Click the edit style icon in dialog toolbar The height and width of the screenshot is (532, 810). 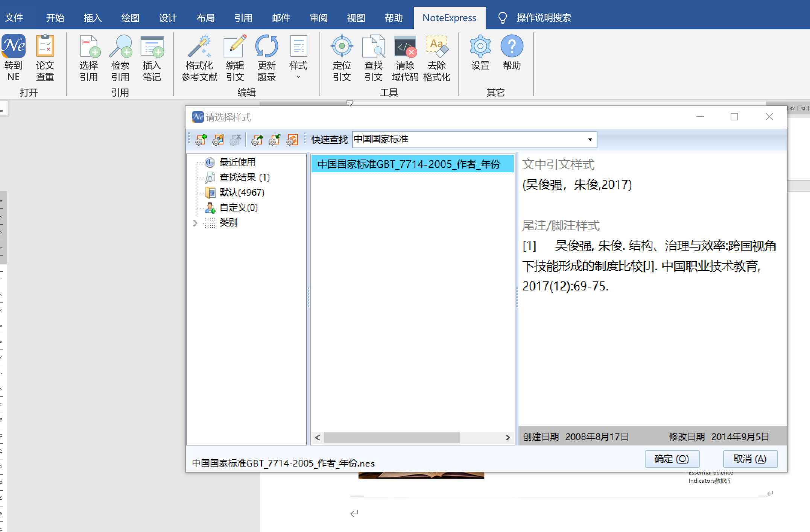click(218, 140)
